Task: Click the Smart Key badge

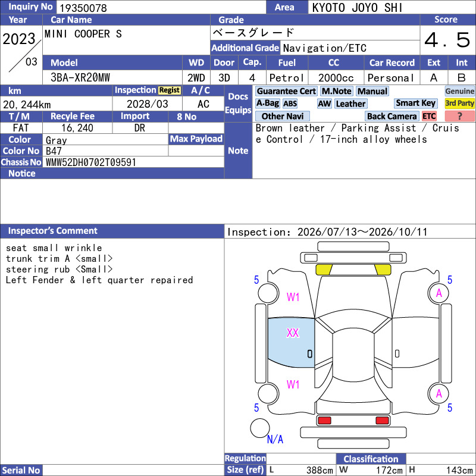Action: click(x=415, y=104)
